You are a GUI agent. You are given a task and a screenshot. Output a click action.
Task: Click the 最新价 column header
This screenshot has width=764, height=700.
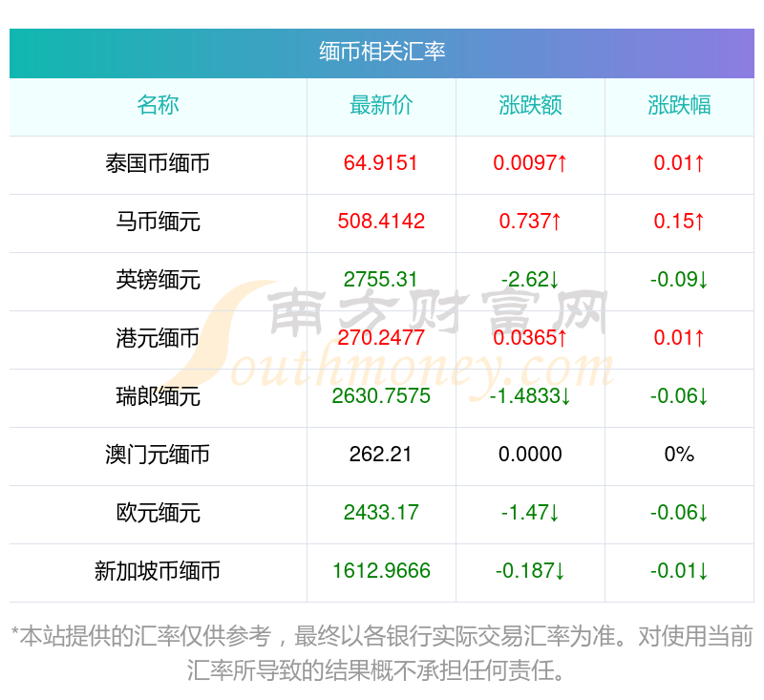coord(380,106)
